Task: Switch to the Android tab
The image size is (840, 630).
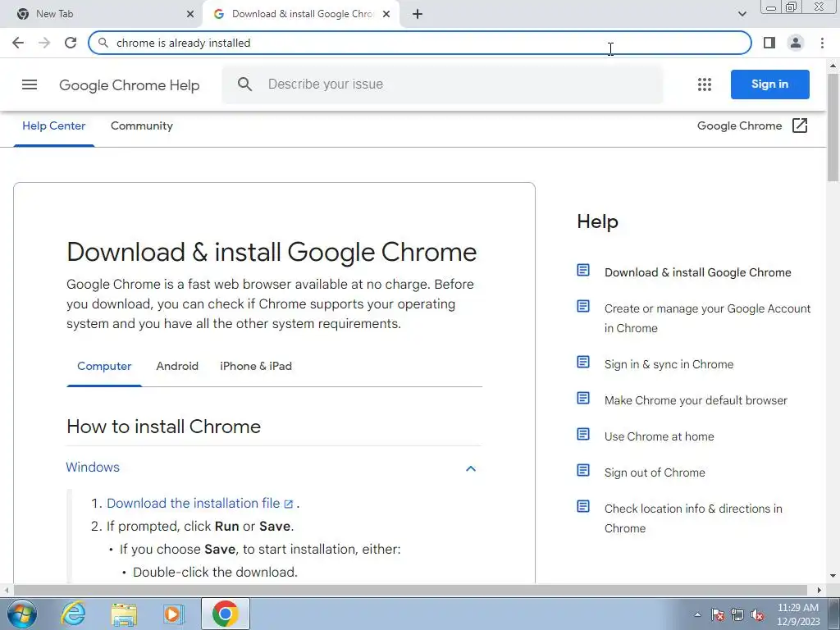Action: 177,367
